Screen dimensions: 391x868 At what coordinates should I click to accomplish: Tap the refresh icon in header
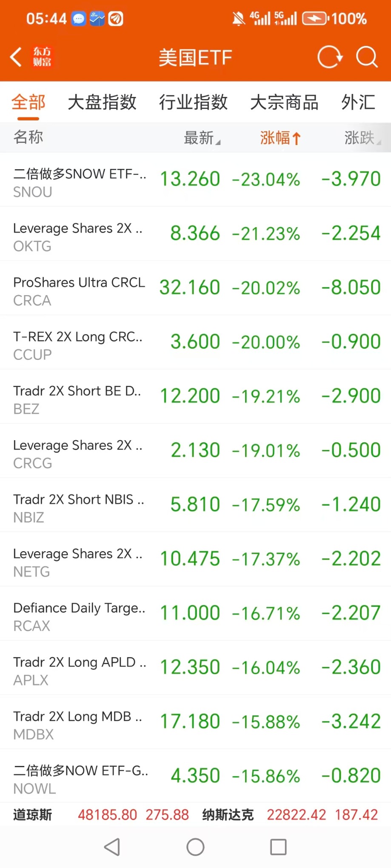pyautogui.click(x=330, y=57)
